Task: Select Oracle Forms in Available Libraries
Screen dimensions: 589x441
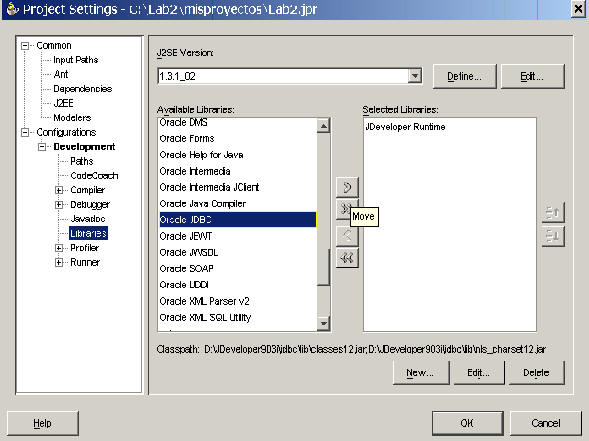Action: click(x=237, y=139)
